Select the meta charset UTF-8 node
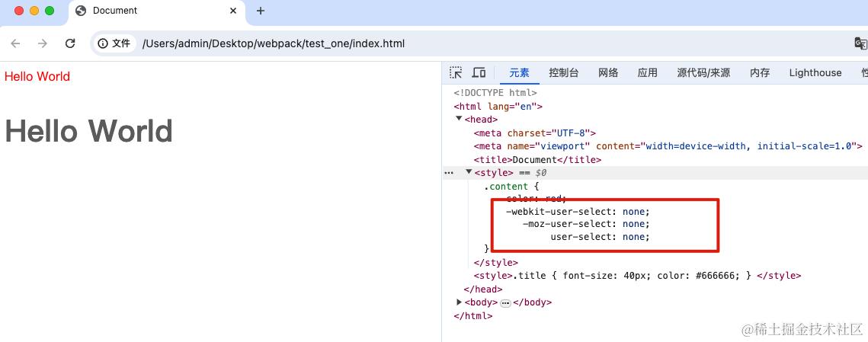 click(535, 133)
